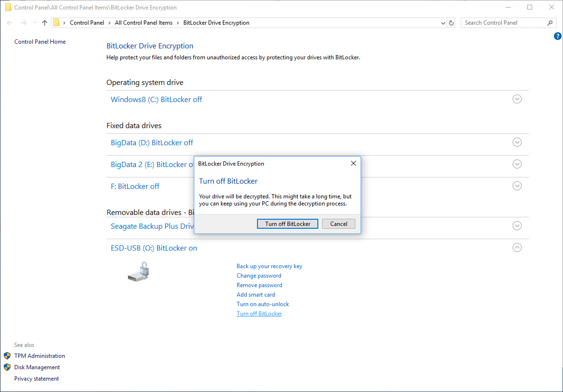Click F: BitLocker off link

[135, 187]
